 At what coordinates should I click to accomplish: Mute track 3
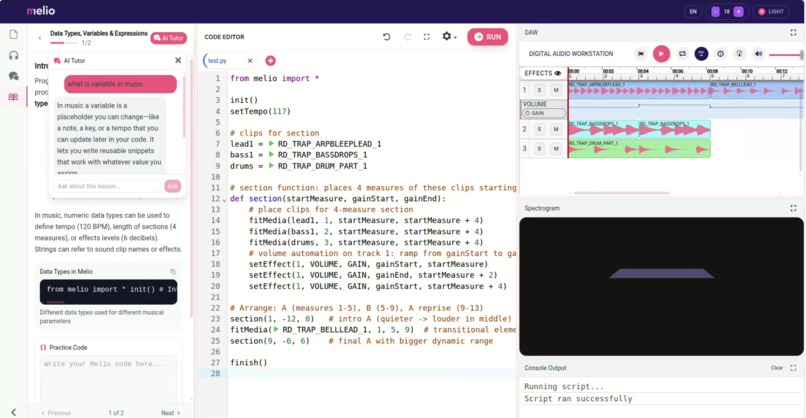[556, 149]
